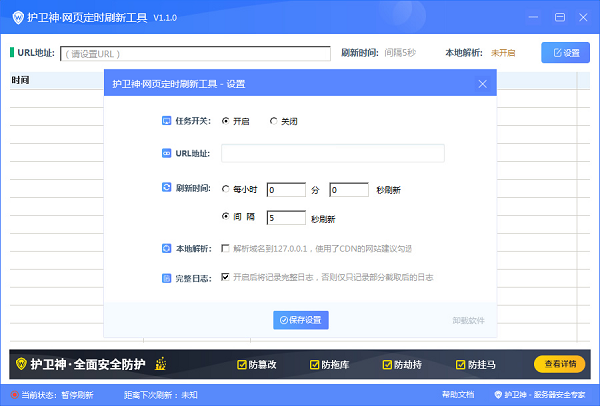Click the 本地解析 icon in dialog

pyautogui.click(x=166, y=248)
